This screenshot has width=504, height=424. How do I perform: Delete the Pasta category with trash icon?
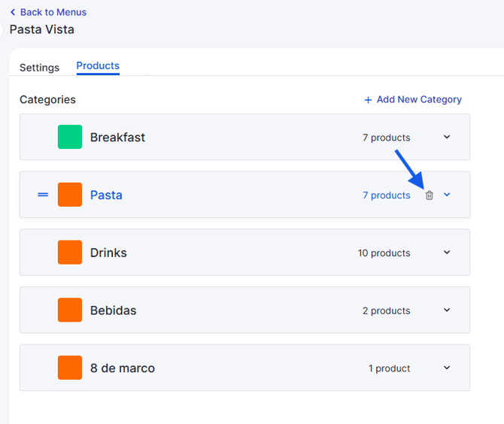click(429, 195)
